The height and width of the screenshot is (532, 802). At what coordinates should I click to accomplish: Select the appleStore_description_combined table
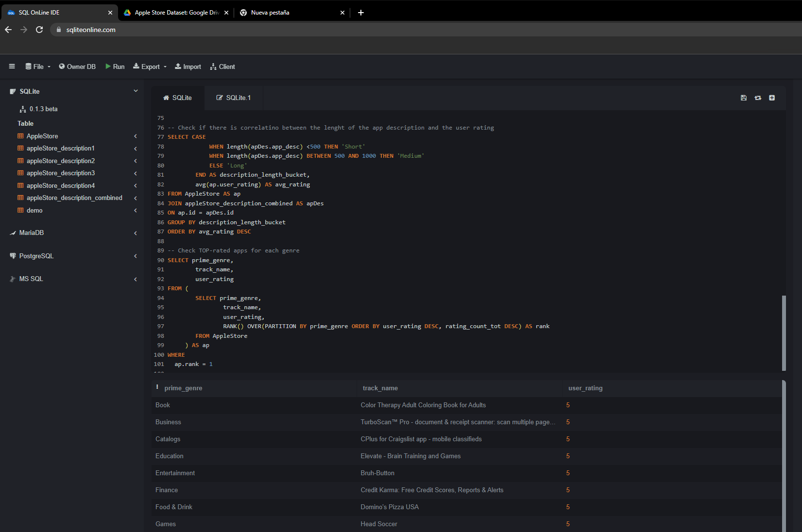74,198
